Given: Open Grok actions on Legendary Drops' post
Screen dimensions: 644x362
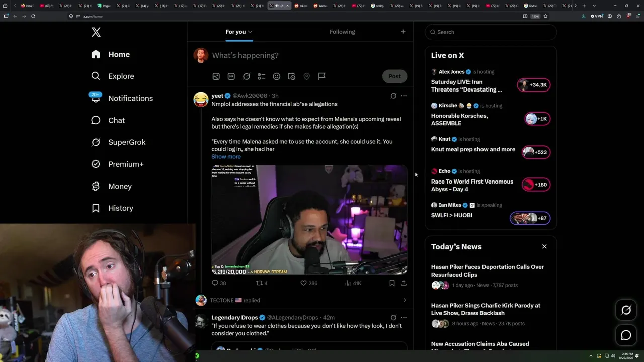Looking at the screenshot, I should [393, 318].
